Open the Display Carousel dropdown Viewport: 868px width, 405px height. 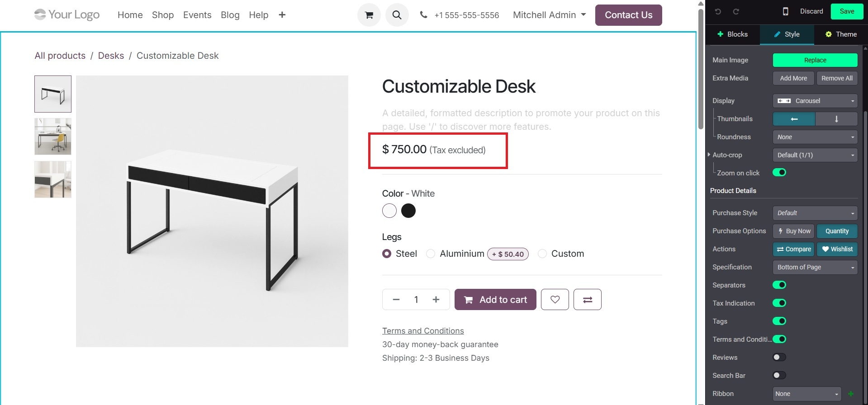[815, 101]
